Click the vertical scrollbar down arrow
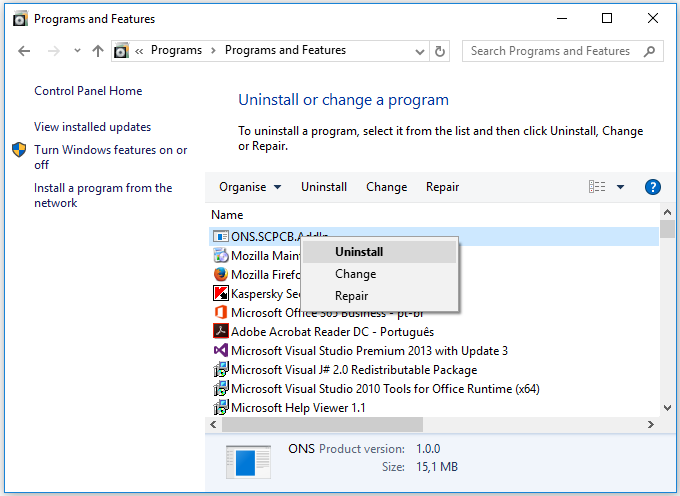 (x=667, y=408)
